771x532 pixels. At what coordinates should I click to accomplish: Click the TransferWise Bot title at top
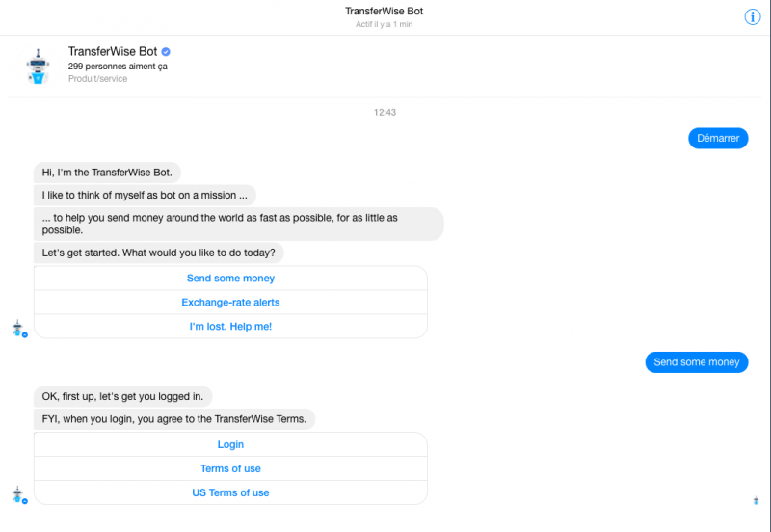[384, 11]
